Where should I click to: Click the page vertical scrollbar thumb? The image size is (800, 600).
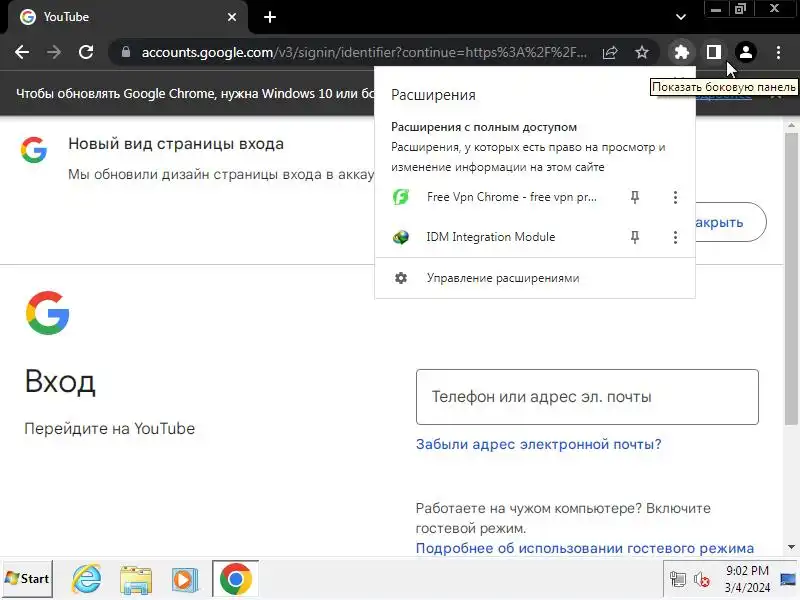click(791, 278)
